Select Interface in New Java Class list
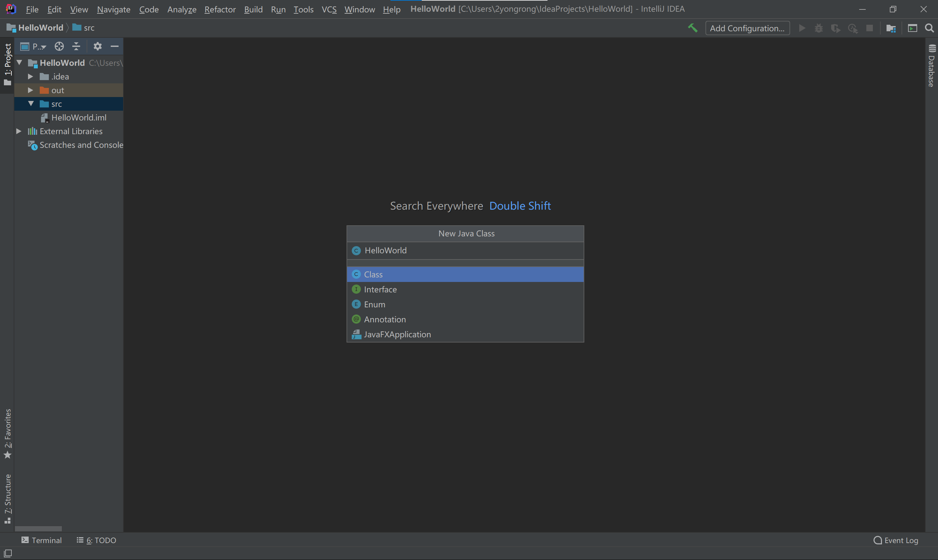This screenshot has height=560, width=938. (x=380, y=289)
